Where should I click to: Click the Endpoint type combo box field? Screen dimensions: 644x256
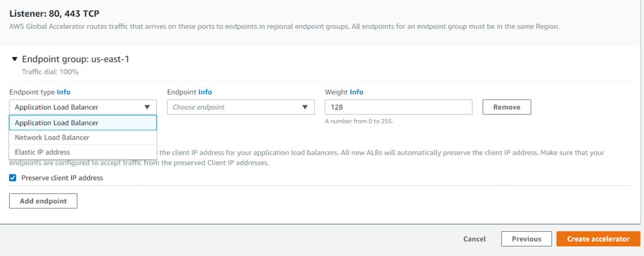pos(83,107)
